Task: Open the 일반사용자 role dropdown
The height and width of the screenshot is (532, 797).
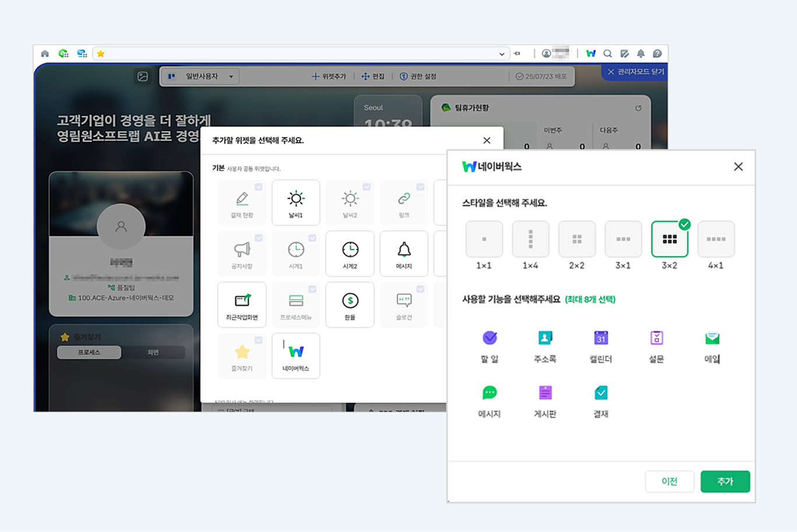Action: [200, 76]
